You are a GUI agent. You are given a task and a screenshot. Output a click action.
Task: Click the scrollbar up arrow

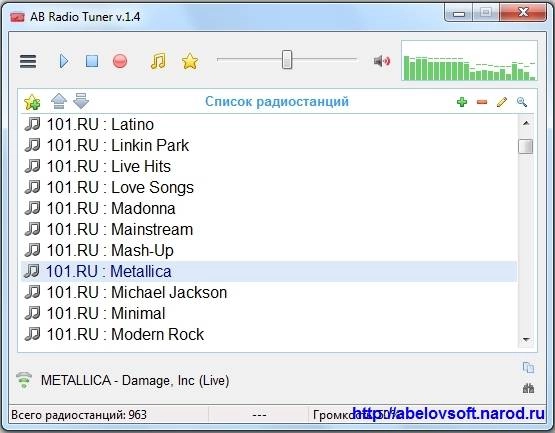[526, 123]
